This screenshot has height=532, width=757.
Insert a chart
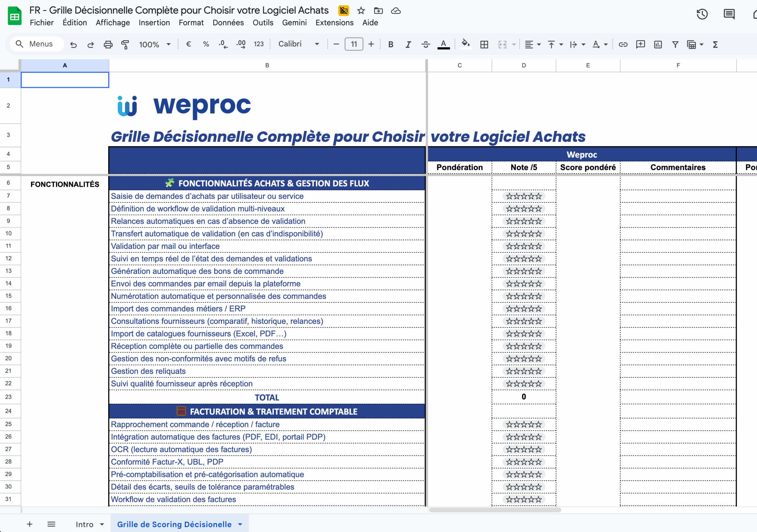658,44
